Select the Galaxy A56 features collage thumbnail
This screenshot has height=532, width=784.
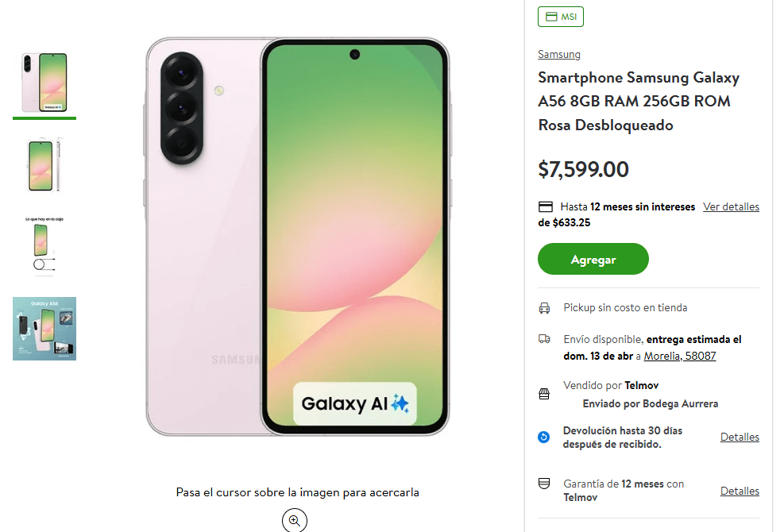point(44,329)
